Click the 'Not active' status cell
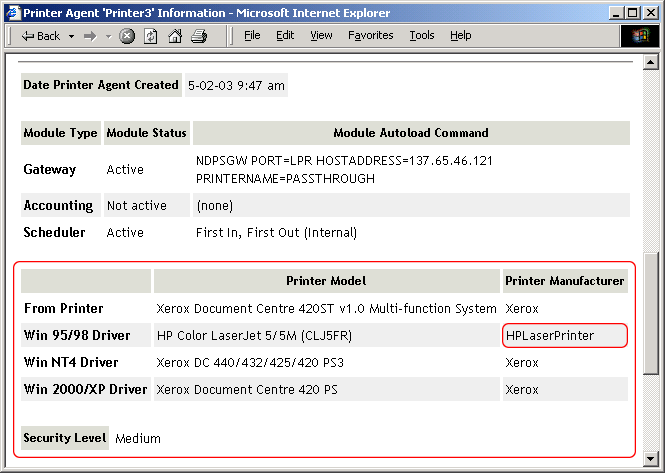665x473 pixels. coord(147,205)
